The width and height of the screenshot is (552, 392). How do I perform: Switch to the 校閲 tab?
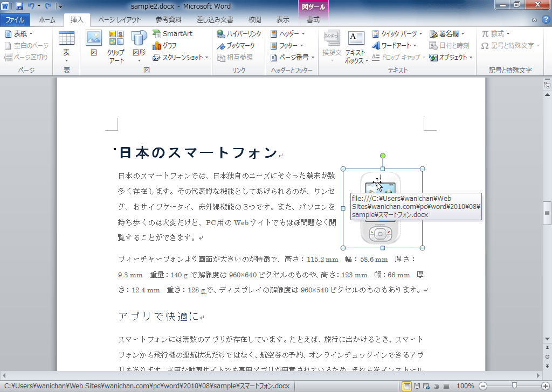(x=255, y=20)
